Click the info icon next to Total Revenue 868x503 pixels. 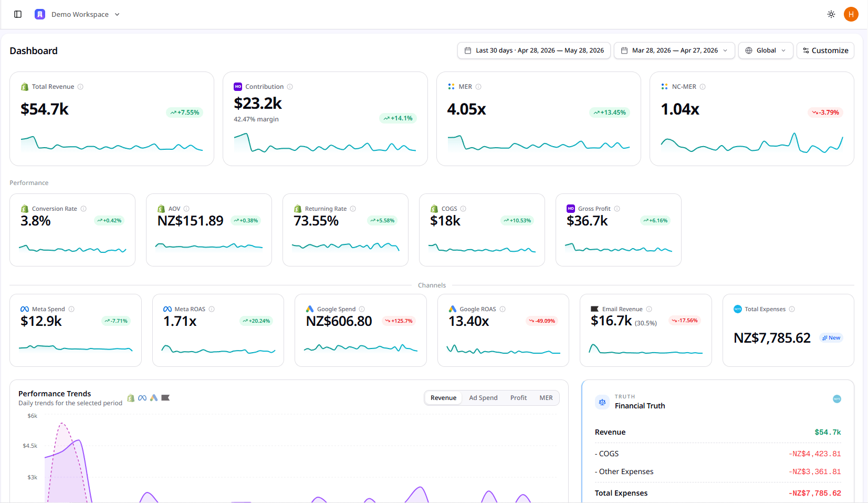tap(80, 87)
